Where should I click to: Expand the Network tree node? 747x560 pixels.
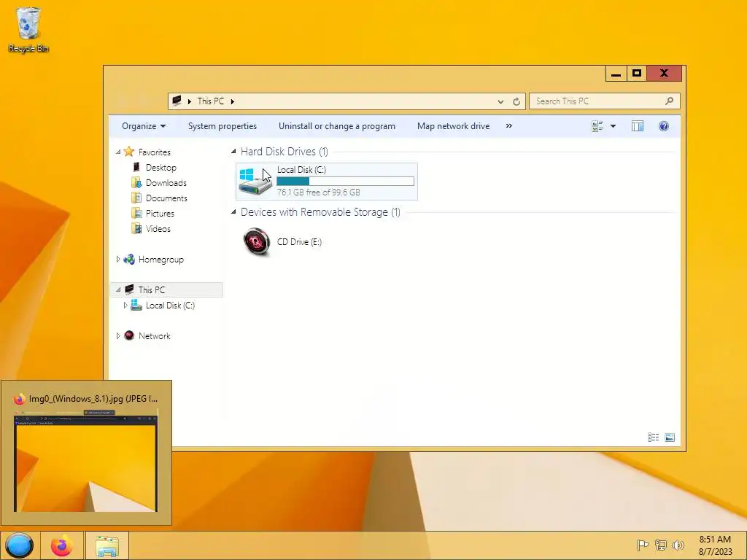click(118, 335)
